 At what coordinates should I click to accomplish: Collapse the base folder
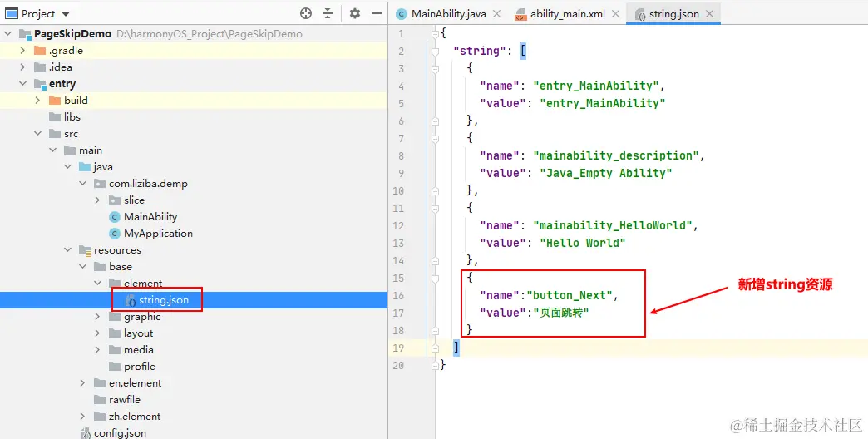click(82, 266)
